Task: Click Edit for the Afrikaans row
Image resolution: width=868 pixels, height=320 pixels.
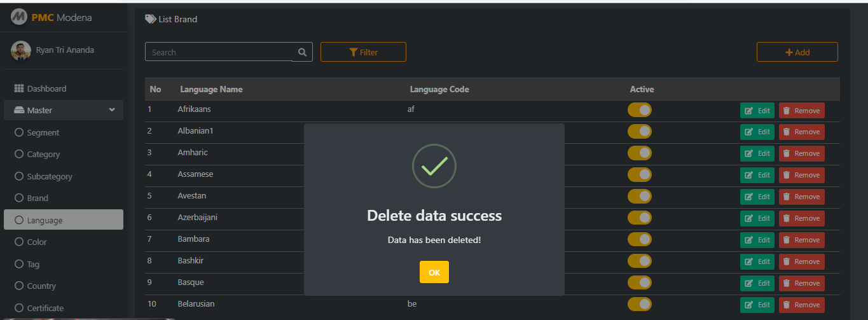Action: (x=757, y=111)
